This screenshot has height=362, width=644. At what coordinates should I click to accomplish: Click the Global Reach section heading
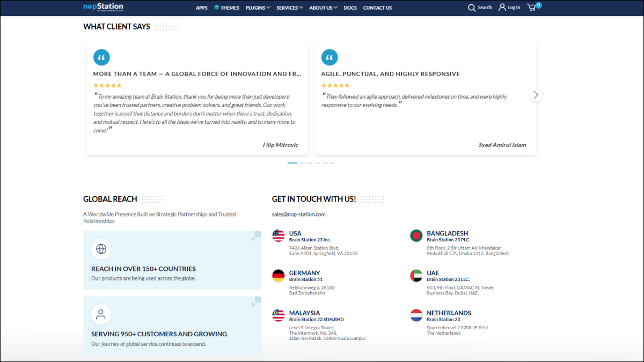(110, 199)
